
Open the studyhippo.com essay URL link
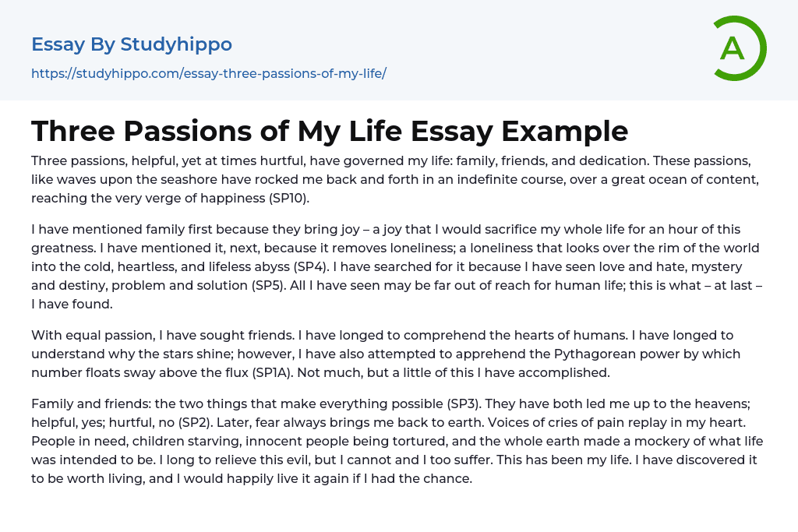(x=209, y=74)
